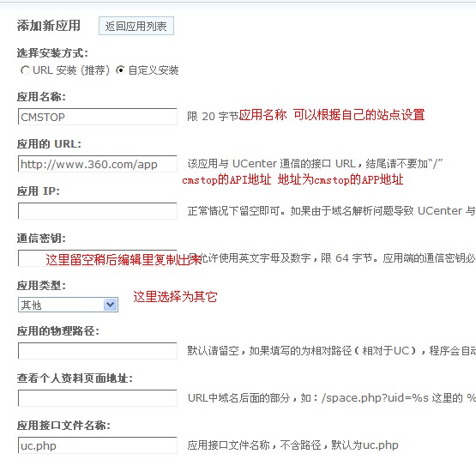Image resolution: width=476 pixels, height=466 pixels.
Task: Click the 应用 IP: label
Action: 39,191
